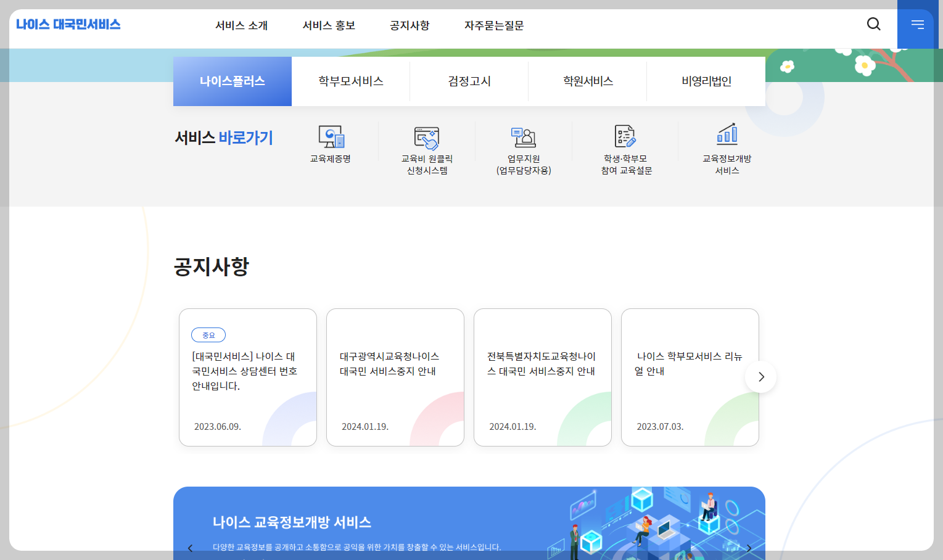Open 업무지원 (업무담당자용) service
Image resolution: width=943 pixels, height=560 pixels.
[x=523, y=148]
